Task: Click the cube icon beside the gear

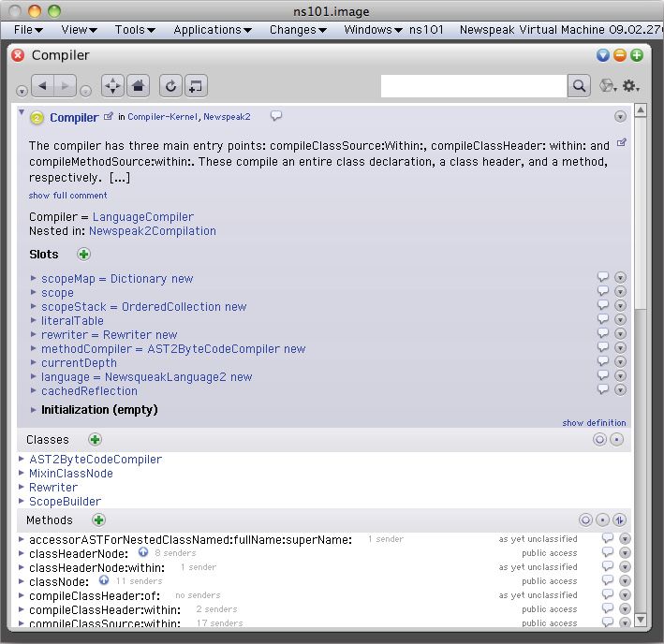Action: coord(607,86)
